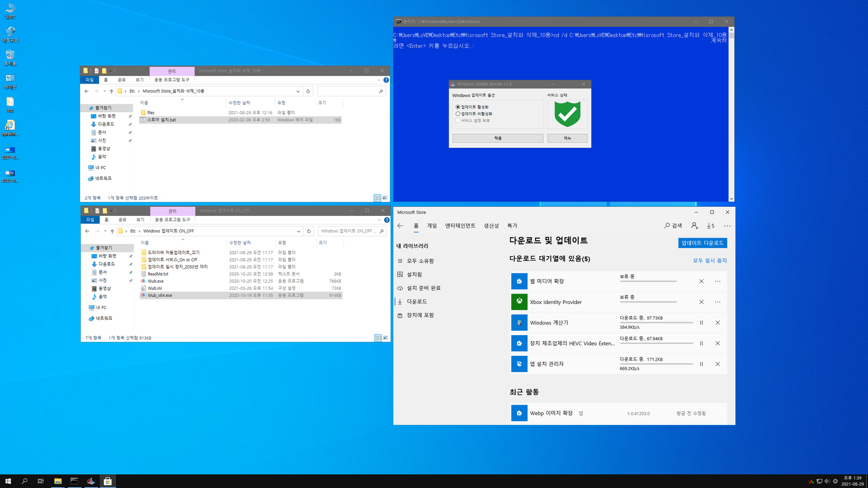Switch to 게임 tab in Store
868x488 pixels.
[432, 226]
